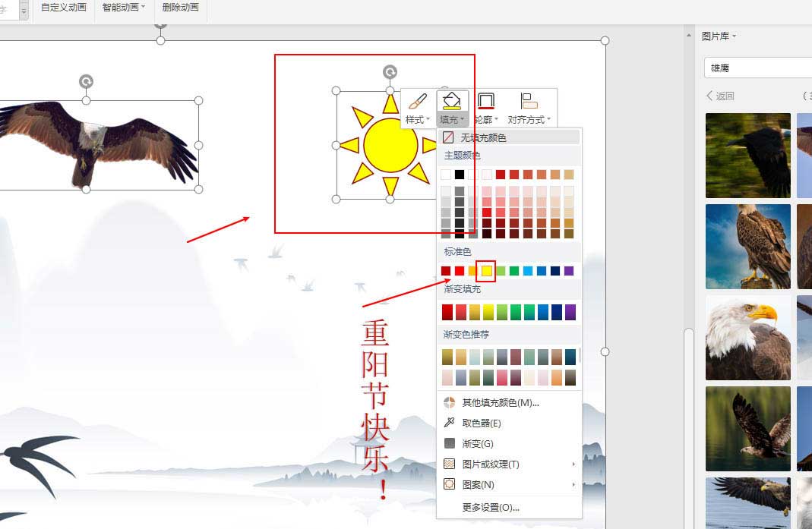The width and height of the screenshot is (812, 529).
Task: Open the 填充 dropdown arrow
Action: point(462,120)
